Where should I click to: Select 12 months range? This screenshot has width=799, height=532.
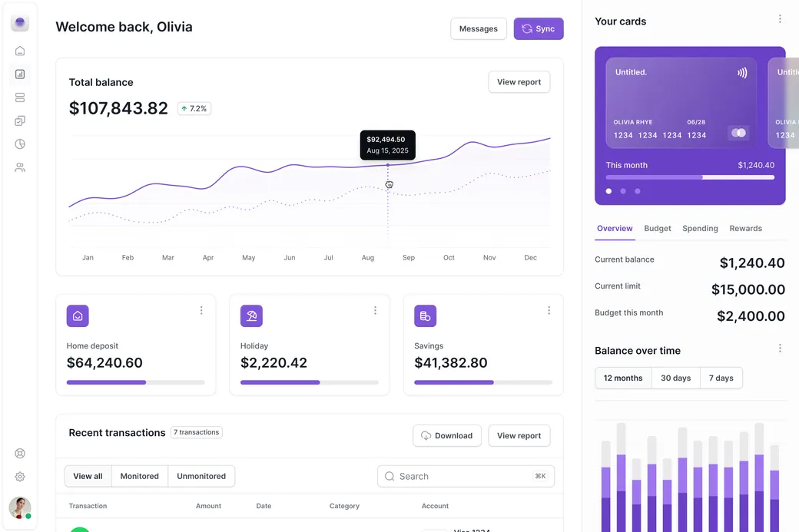[x=623, y=378]
